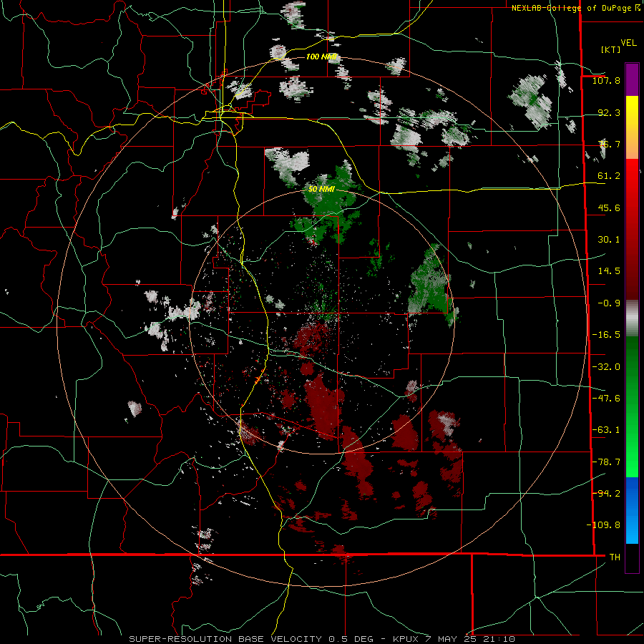
Task: Click the TH legend label
Action: [615, 557]
